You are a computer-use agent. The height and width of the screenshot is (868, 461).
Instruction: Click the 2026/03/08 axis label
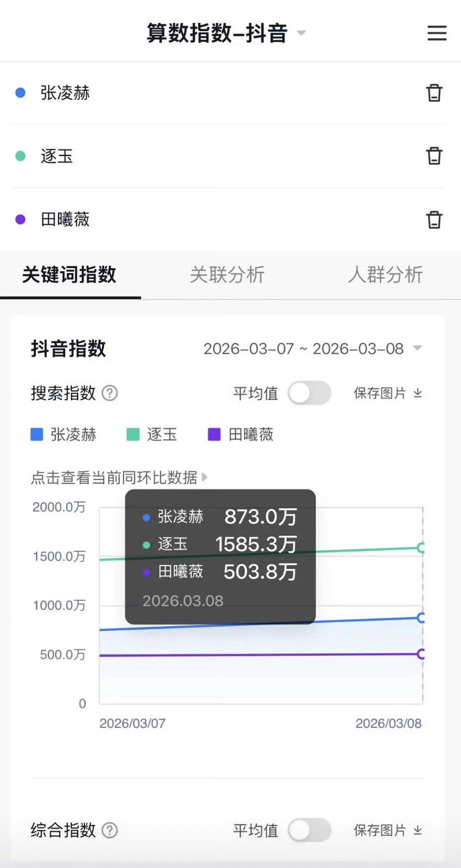tap(388, 723)
